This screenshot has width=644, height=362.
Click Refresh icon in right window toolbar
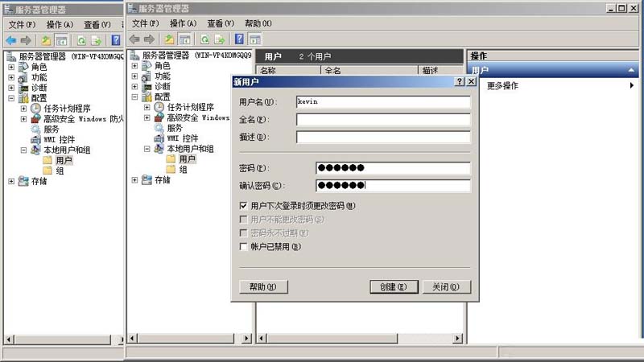[204, 39]
